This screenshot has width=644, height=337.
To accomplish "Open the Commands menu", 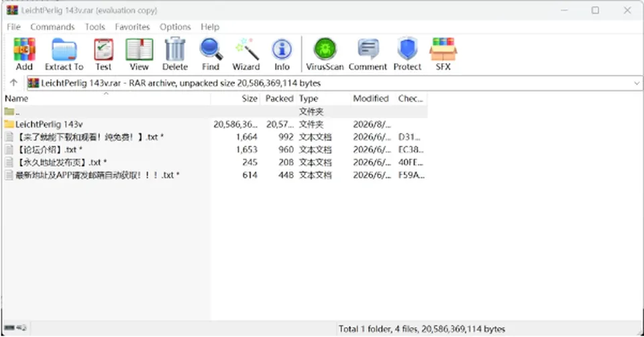I will (52, 27).
